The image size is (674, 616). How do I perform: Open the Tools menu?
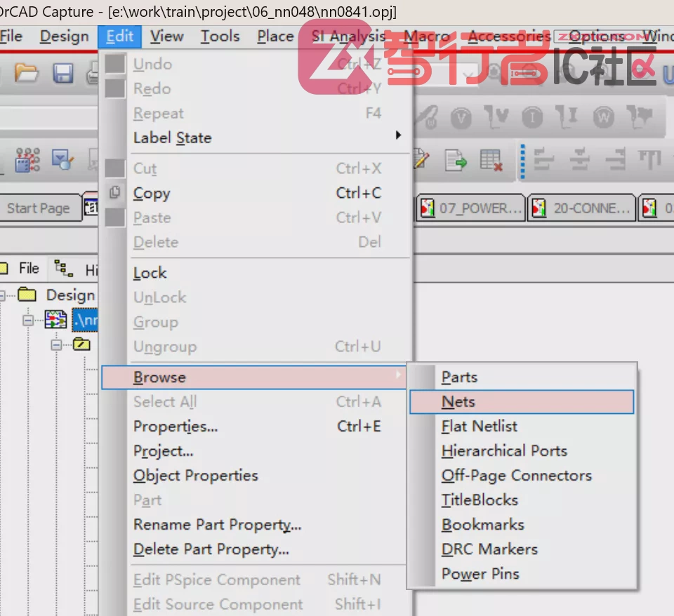point(220,36)
